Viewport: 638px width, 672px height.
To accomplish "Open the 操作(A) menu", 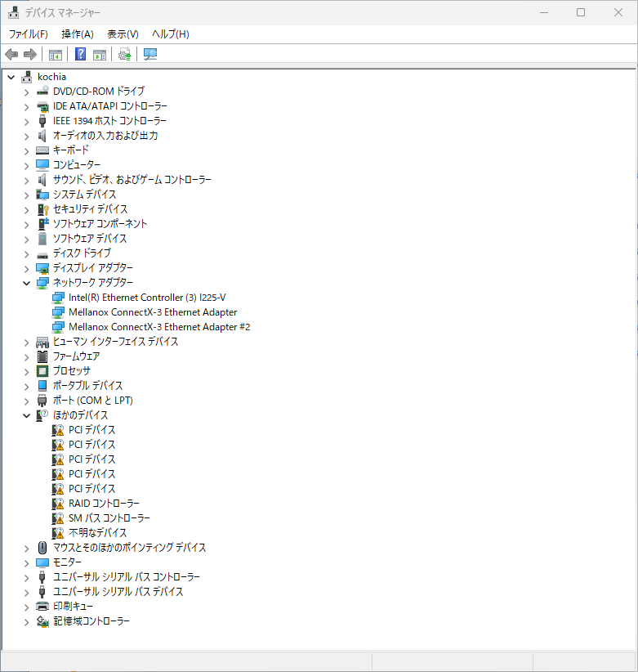I will click(77, 34).
